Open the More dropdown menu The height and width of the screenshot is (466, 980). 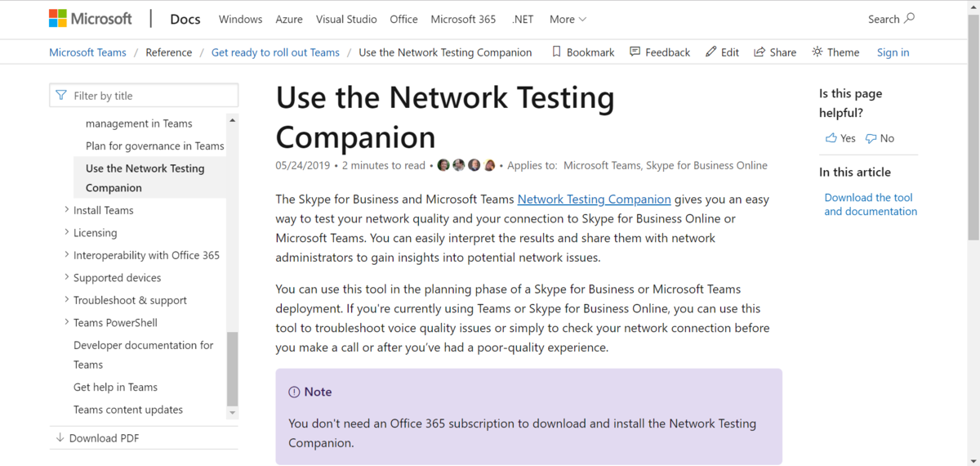click(x=568, y=19)
